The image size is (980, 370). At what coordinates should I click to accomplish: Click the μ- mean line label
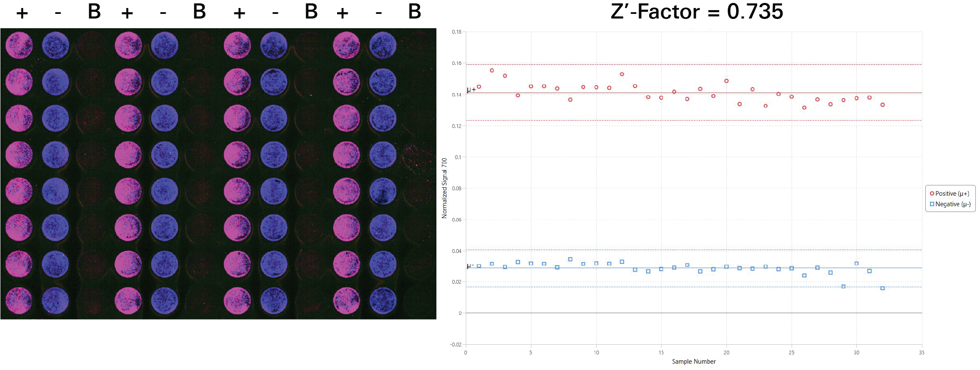point(470,266)
